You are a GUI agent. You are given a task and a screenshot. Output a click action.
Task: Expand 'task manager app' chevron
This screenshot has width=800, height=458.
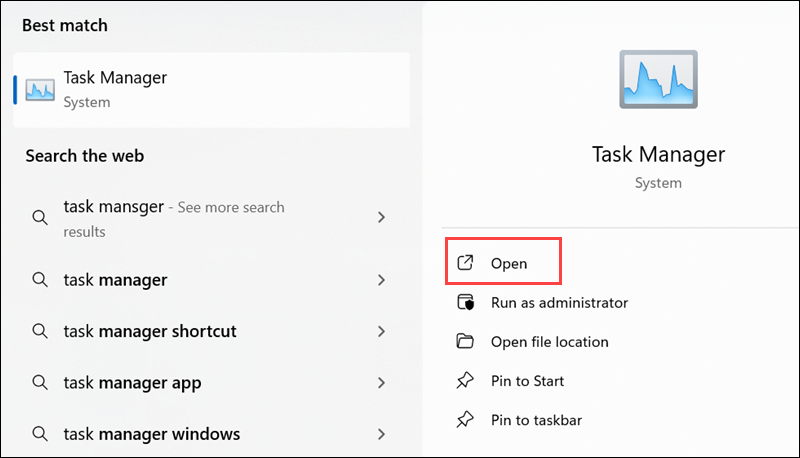pos(381,383)
